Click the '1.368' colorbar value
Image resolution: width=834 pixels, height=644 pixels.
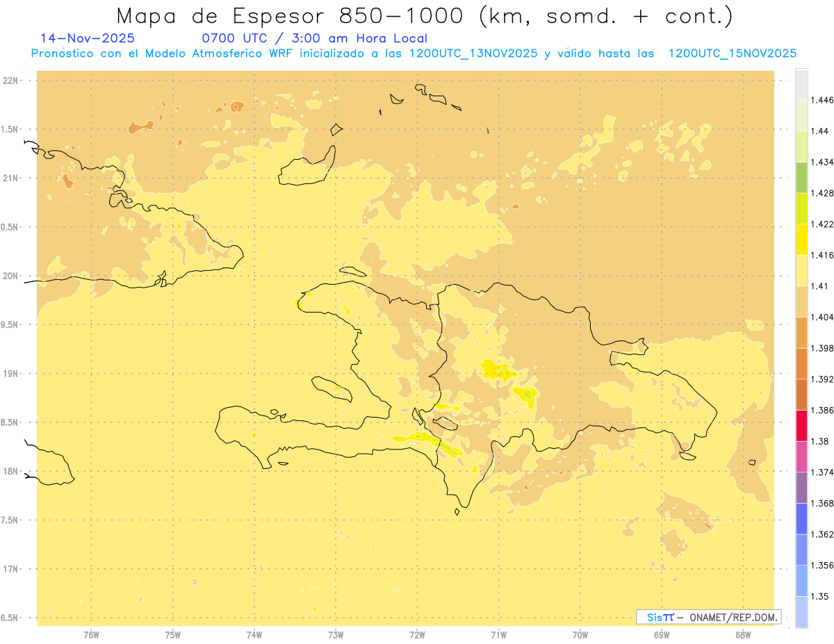[822, 504]
